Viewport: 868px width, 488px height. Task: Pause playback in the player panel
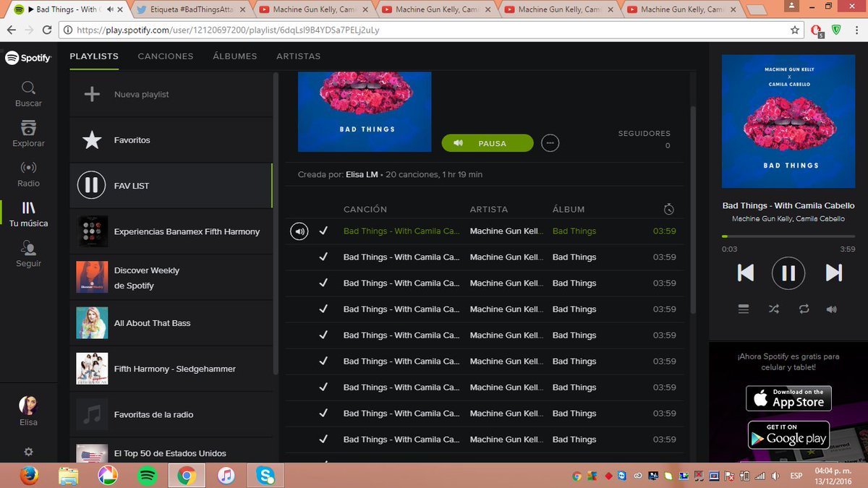(788, 273)
